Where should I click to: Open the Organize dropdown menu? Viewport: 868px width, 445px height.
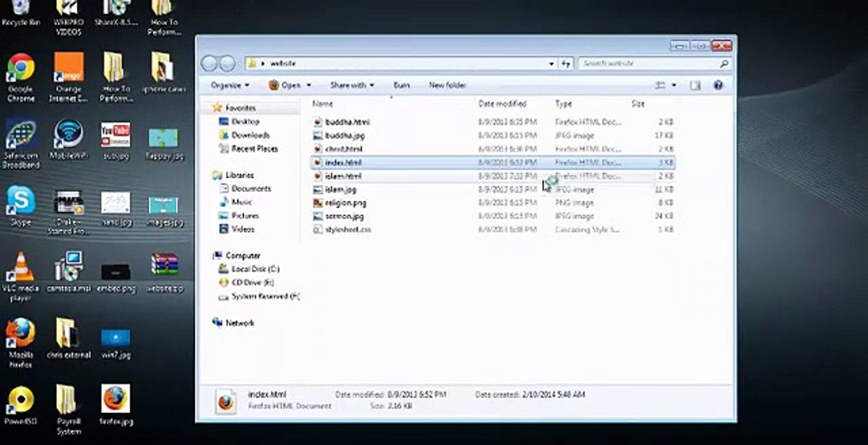230,85
